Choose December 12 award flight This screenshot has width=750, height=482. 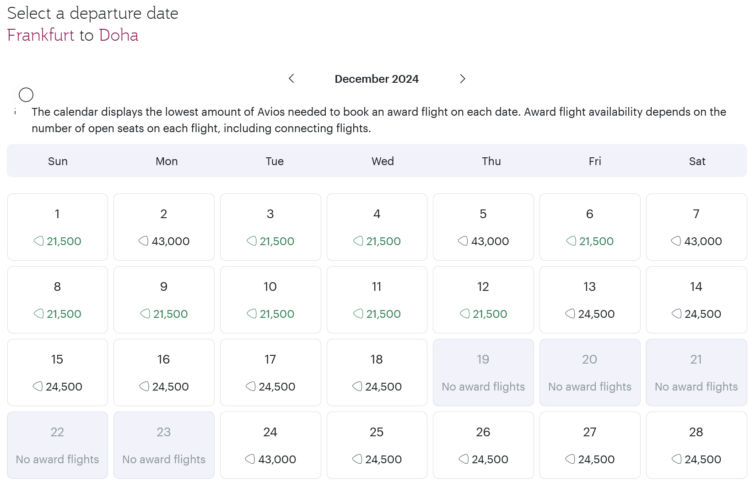point(483,300)
